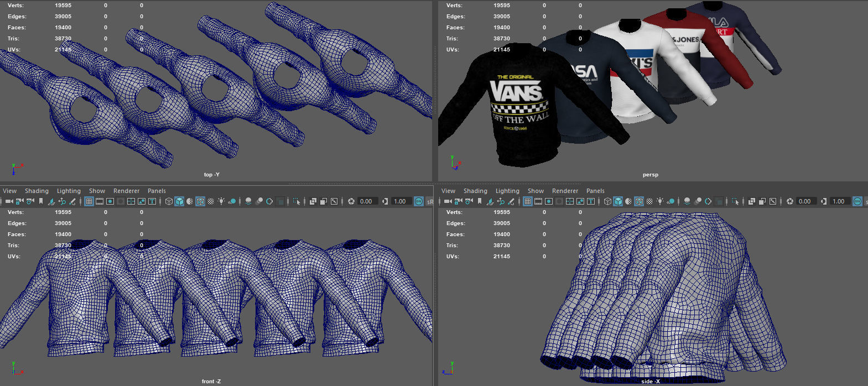Click Bookmarks icon in side panel toolbar

click(480, 201)
